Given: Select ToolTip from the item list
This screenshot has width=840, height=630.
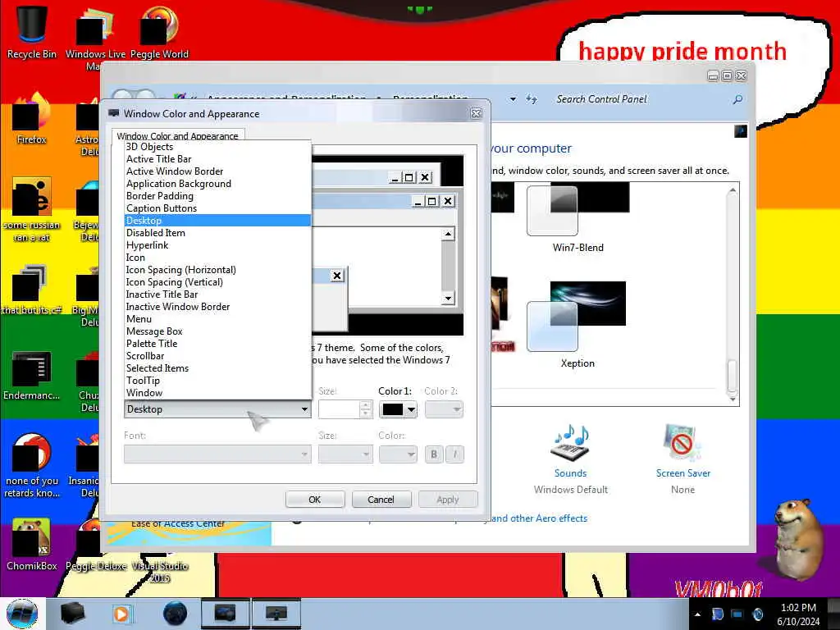Looking at the screenshot, I should click(x=217, y=381).
